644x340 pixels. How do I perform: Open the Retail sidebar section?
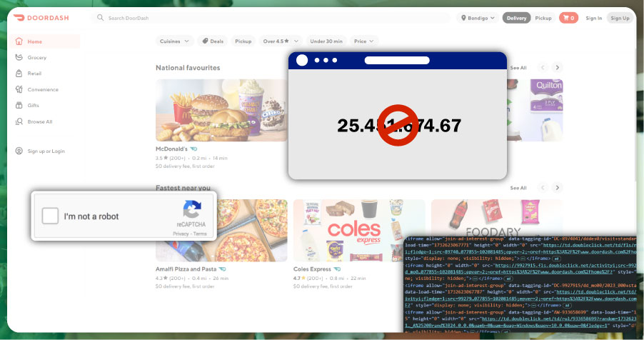34,73
